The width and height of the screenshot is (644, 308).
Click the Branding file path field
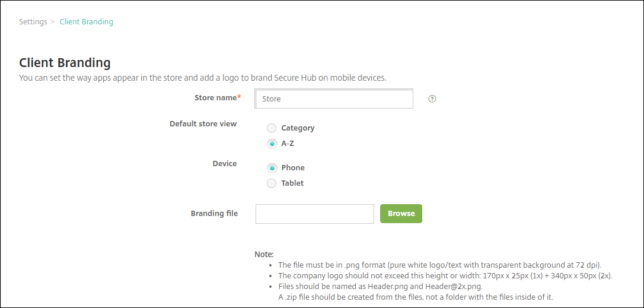click(314, 214)
